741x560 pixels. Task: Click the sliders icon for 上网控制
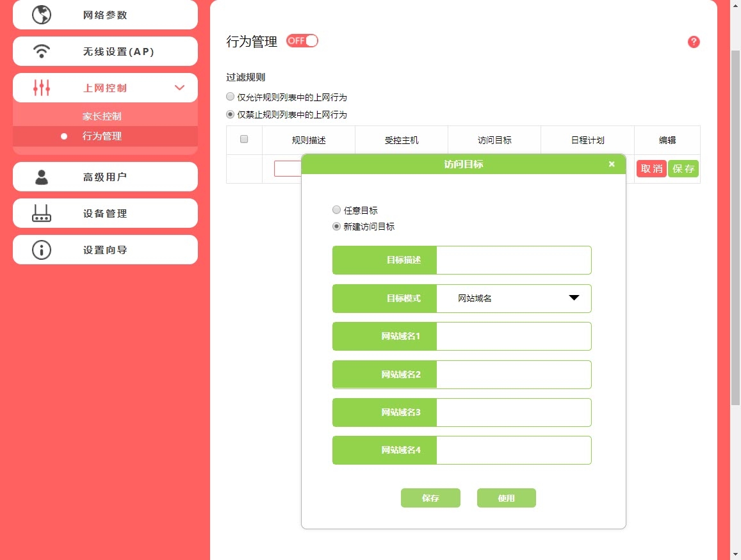pos(42,87)
